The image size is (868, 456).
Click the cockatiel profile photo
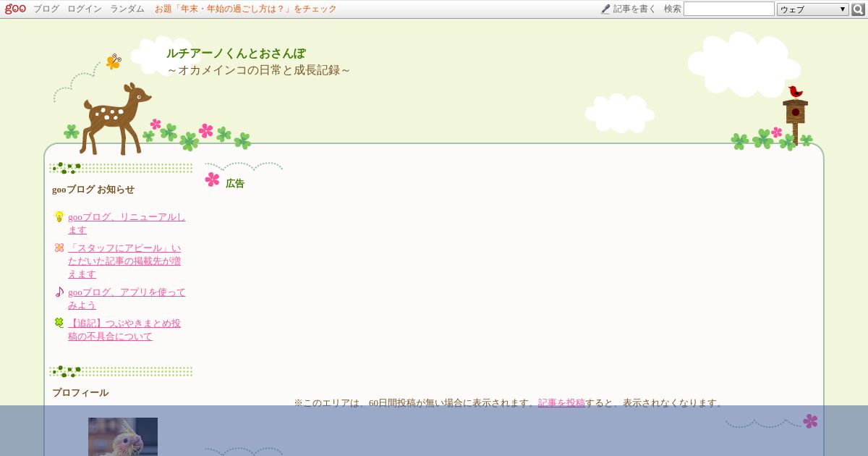pos(123,436)
